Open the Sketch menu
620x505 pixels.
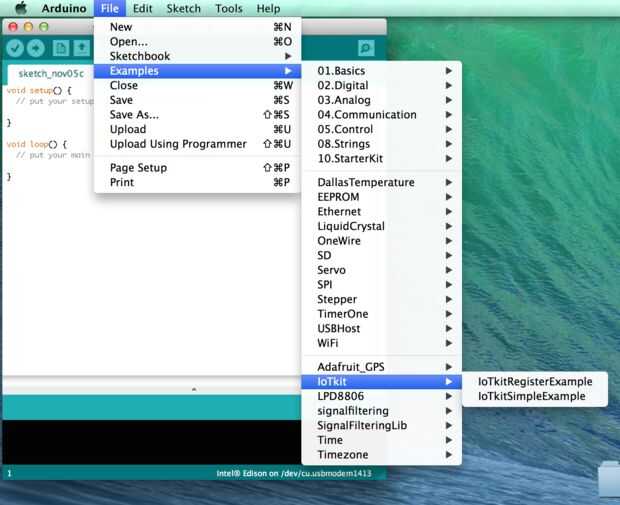coord(183,8)
